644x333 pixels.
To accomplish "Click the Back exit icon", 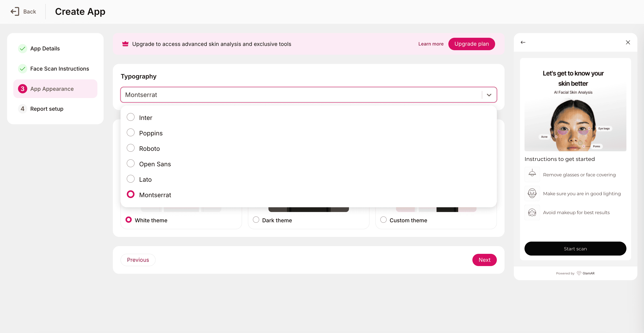I will [x=15, y=12].
